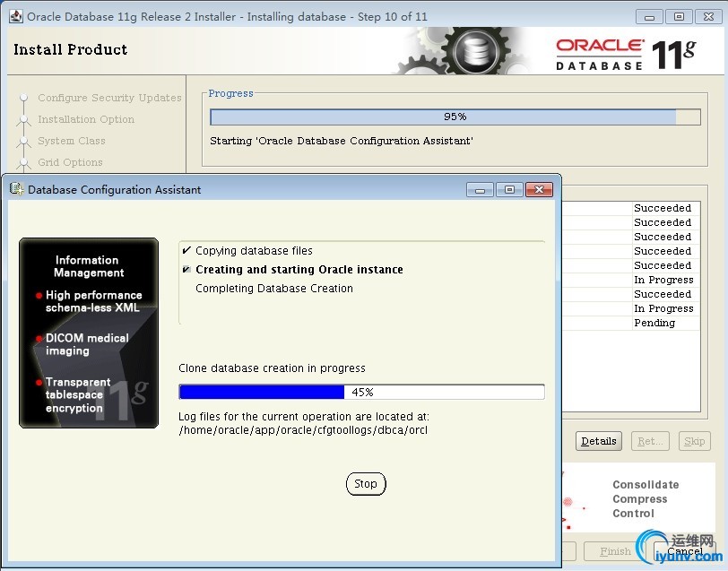Viewport: 728px width, 571px height.
Task: Click 'Creating and starting Oracle instance' text
Action: 299,269
